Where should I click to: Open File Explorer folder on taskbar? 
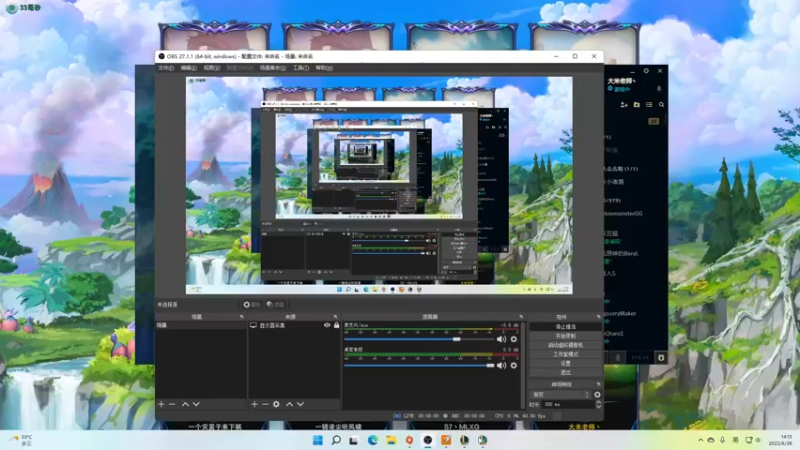pyautogui.click(x=391, y=440)
